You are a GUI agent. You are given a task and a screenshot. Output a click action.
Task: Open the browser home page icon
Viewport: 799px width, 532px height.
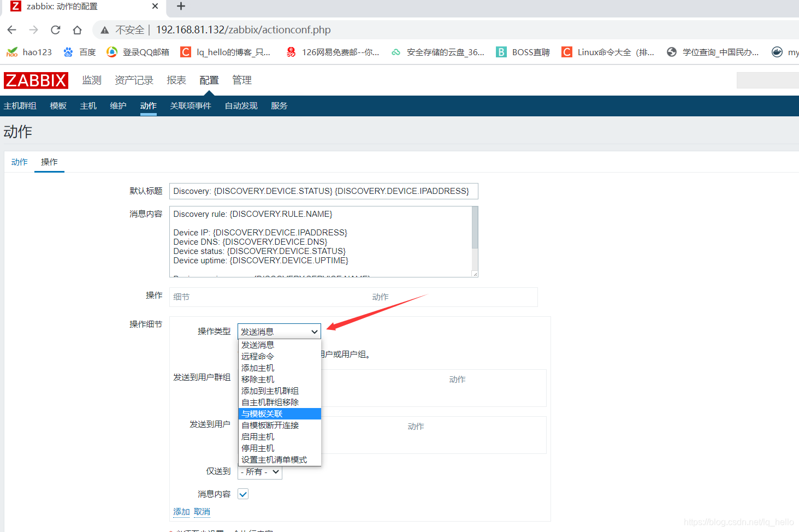tap(77, 30)
